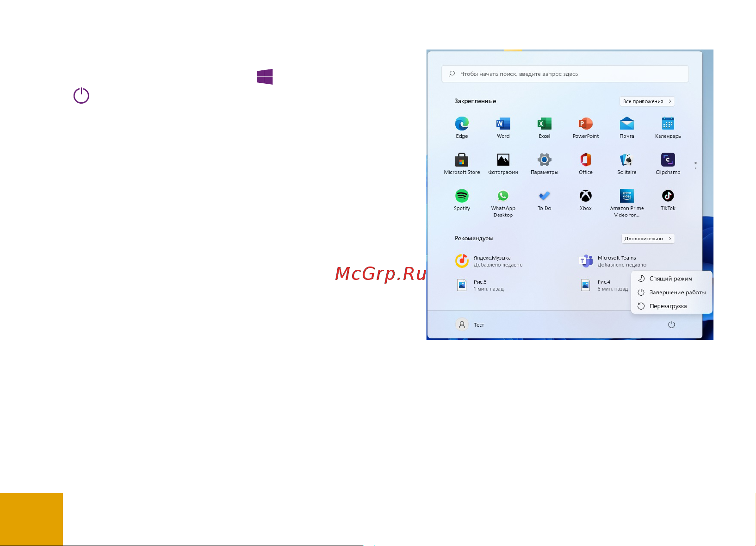Select Спящий режим from power menu
Screen dimensions: 756x546
point(671,279)
